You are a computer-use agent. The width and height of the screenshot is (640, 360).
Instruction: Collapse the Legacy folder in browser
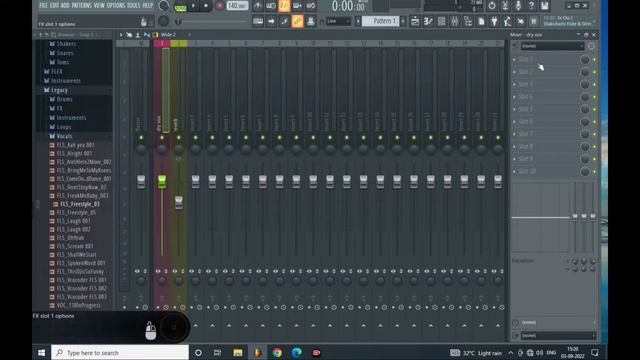[x=60, y=90]
